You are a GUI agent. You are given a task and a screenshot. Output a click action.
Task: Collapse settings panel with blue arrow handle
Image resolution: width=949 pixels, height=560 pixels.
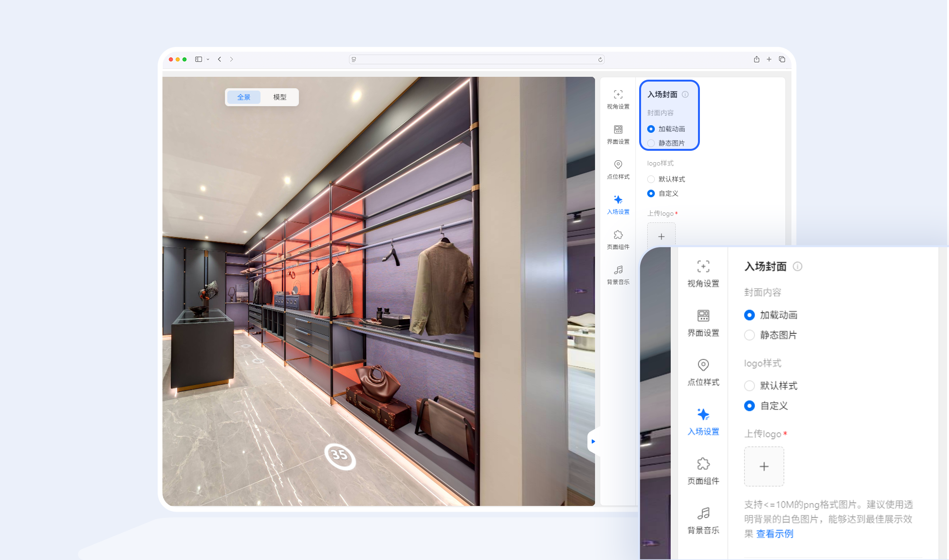pos(593,441)
